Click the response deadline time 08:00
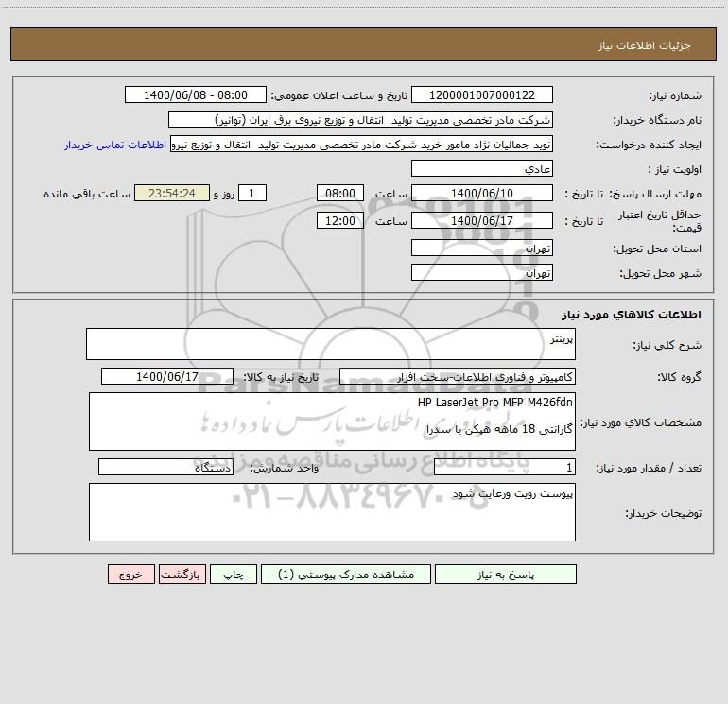Viewport: 728px width, 704px height. click(x=339, y=193)
